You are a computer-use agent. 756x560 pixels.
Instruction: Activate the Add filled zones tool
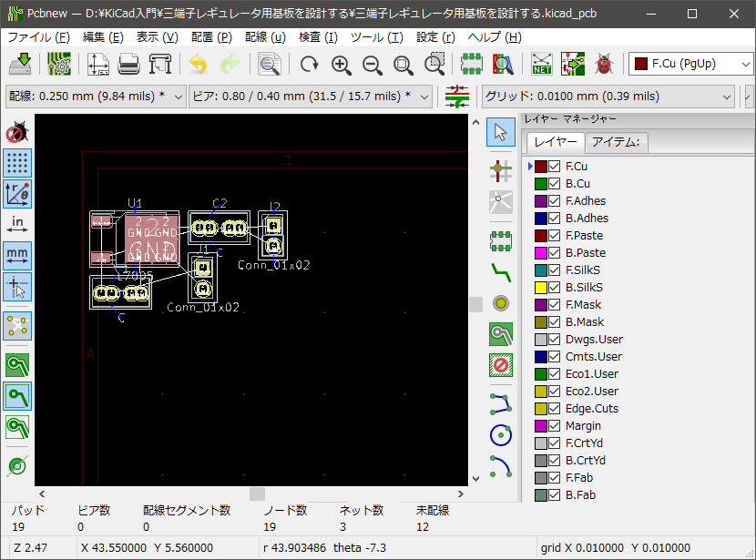pos(500,334)
